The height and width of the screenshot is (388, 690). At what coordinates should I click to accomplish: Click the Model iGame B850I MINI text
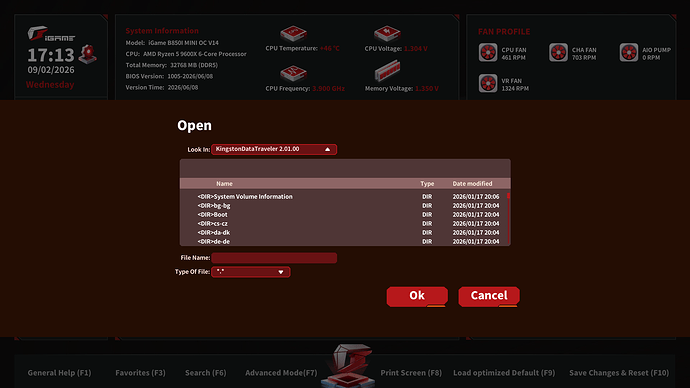(x=172, y=43)
